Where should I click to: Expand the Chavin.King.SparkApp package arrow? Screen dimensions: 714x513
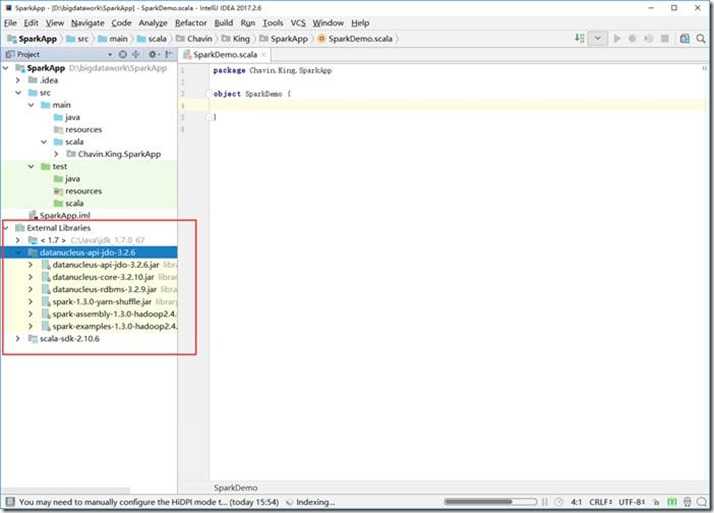coord(56,154)
